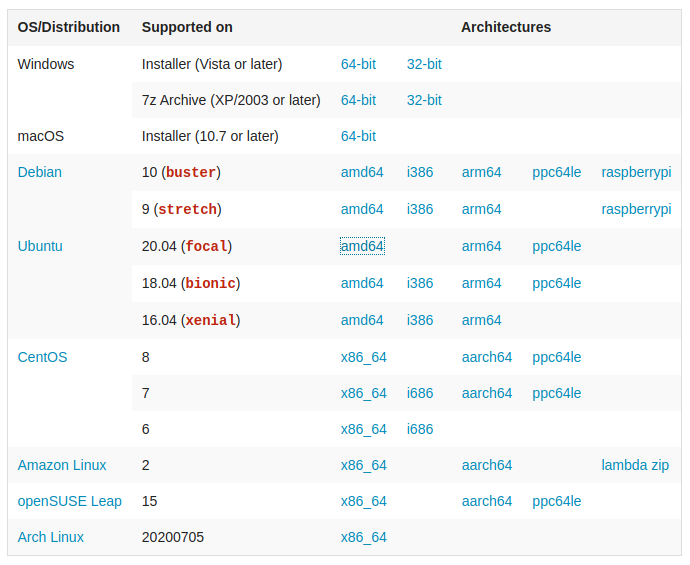The width and height of the screenshot is (690, 565).
Task: Download Windows Installer 64-bit build
Action: [358, 64]
